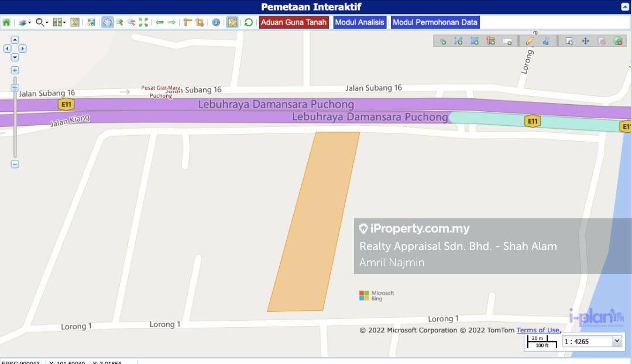
Task: Go back to previous map view arrow
Action: pos(159,22)
